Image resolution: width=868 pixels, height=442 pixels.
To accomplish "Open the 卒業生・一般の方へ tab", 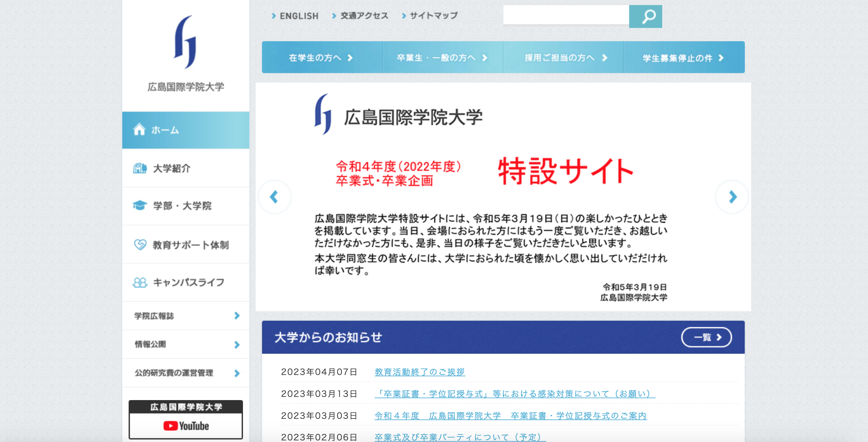I will click(x=443, y=57).
